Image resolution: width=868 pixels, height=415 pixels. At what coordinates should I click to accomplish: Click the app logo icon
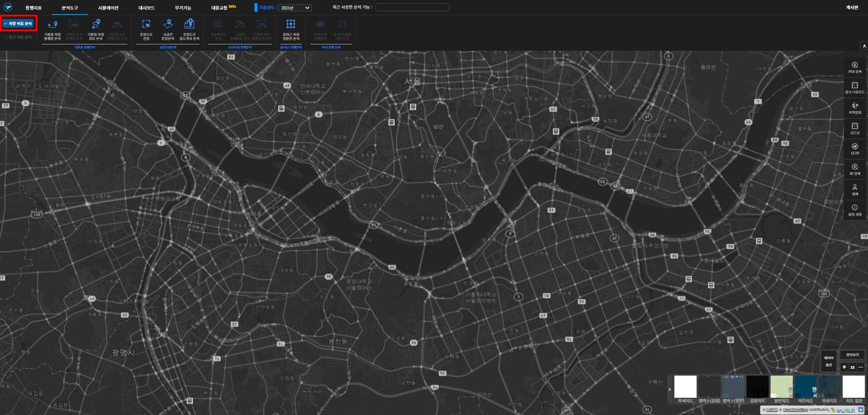click(8, 7)
